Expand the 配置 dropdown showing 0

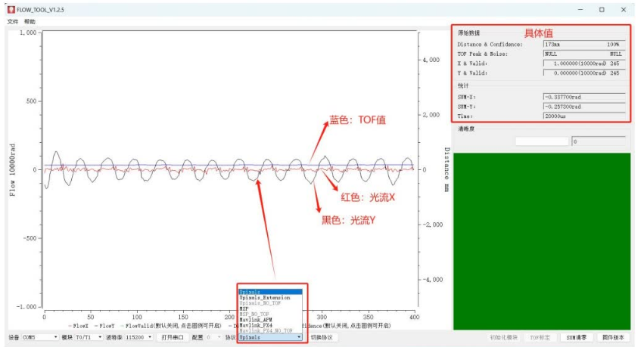[x=213, y=337]
